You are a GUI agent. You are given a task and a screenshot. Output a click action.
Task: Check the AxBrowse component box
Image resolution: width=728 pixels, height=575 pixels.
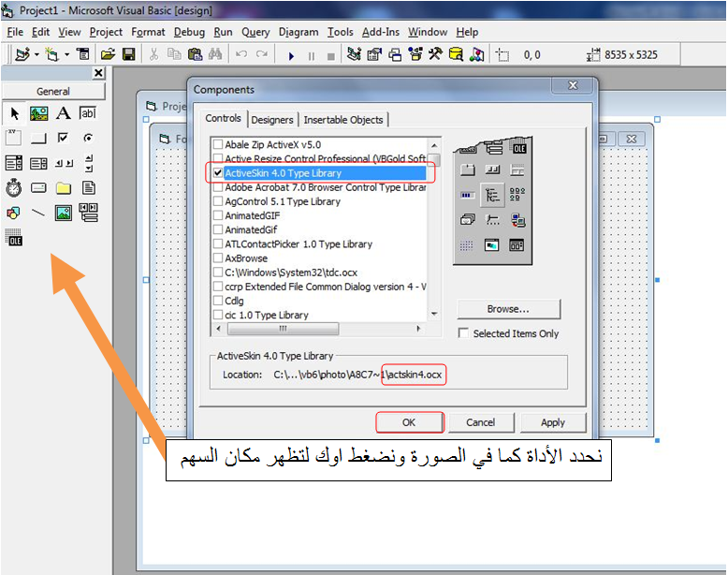pyautogui.click(x=218, y=258)
